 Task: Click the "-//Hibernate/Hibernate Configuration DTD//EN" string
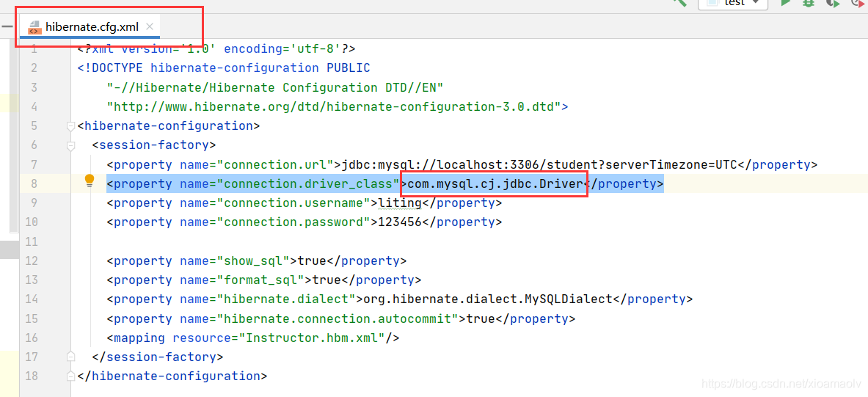click(275, 87)
